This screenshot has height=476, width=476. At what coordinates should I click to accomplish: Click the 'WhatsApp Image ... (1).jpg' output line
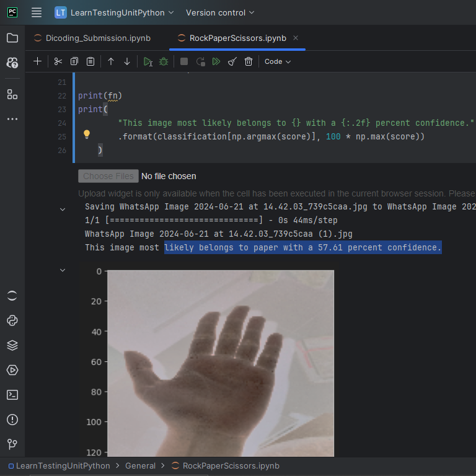point(218,234)
